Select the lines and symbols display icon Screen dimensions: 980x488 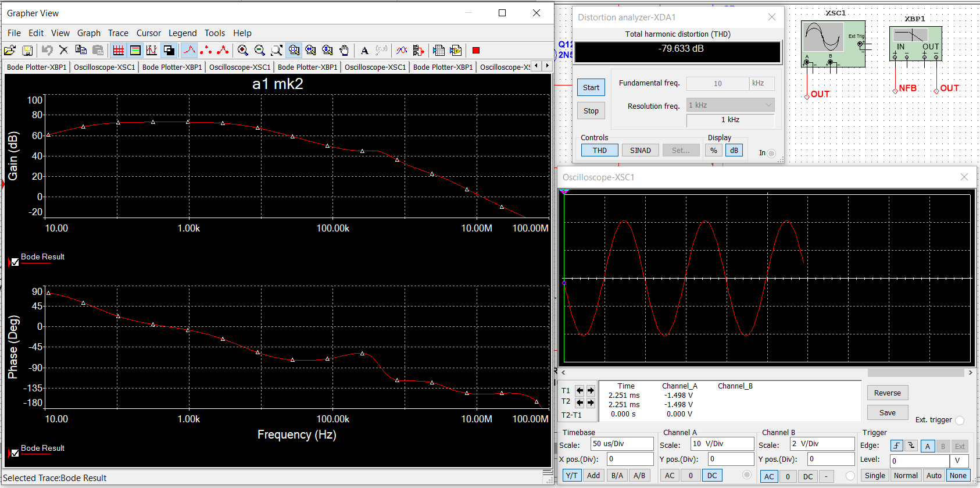click(223, 51)
